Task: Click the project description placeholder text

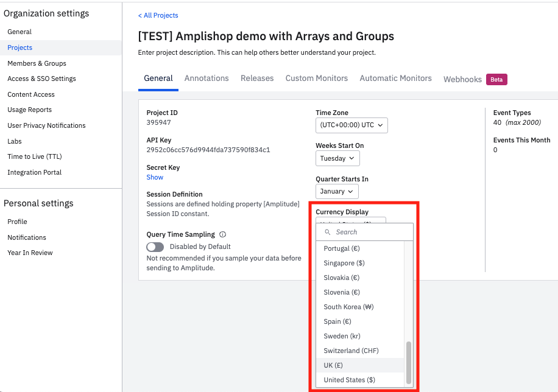Action: (x=256, y=52)
